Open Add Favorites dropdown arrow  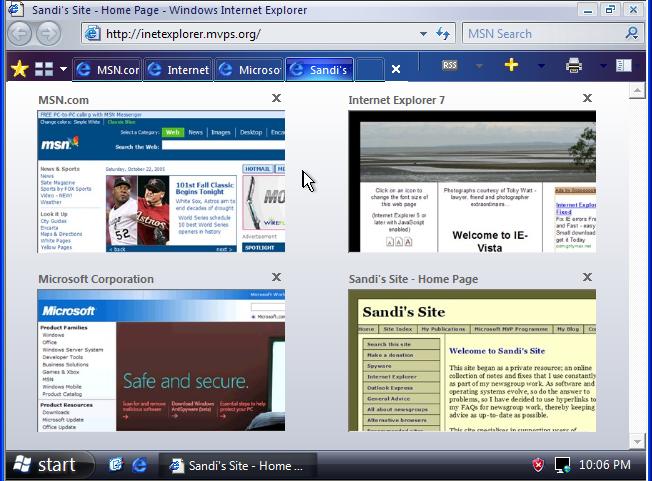[541, 66]
